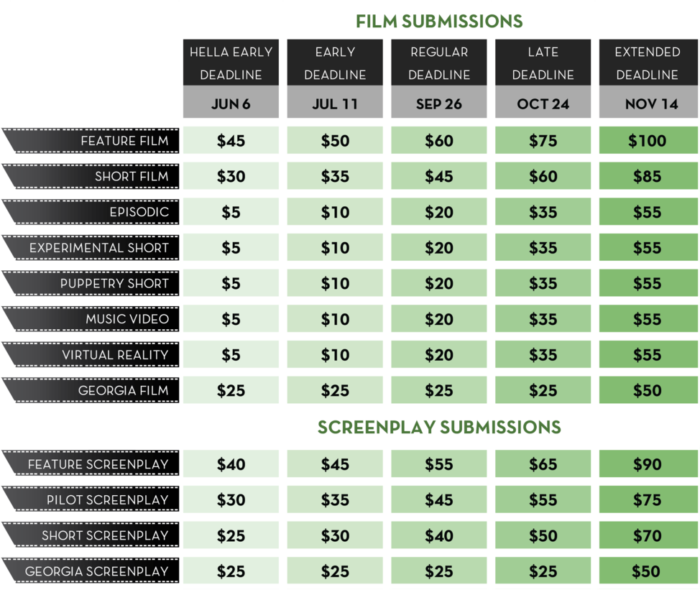Click the Feature Film row label

tap(91, 141)
